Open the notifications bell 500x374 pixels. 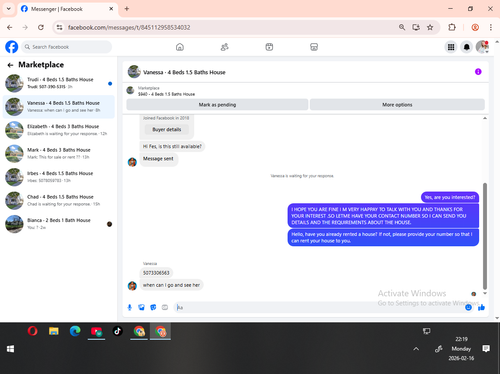coord(467,47)
